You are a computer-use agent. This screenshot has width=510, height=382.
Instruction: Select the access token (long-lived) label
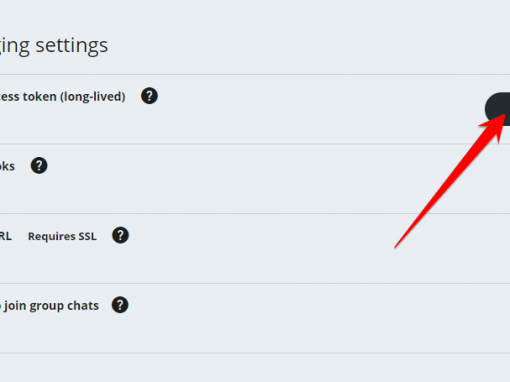63,96
